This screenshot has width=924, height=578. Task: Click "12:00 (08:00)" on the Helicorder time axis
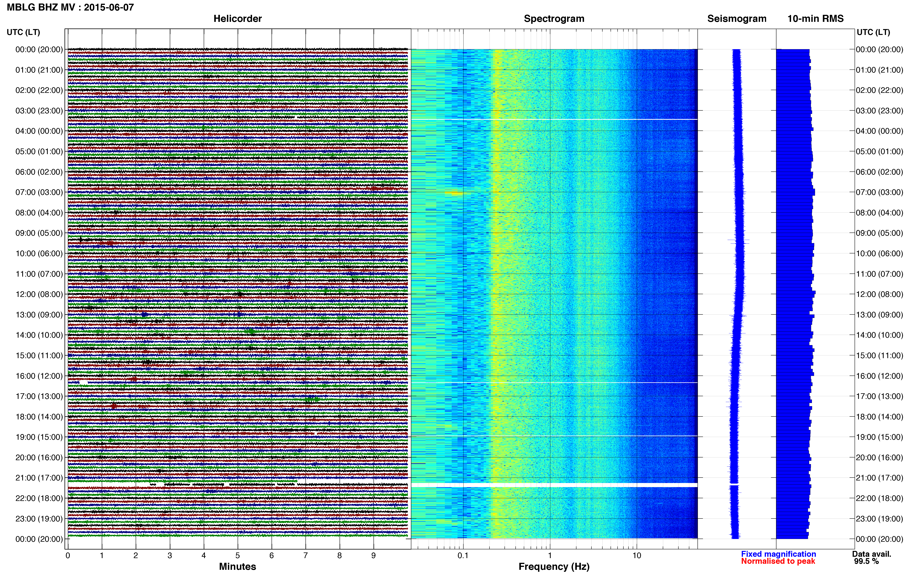pyautogui.click(x=39, y=294)
